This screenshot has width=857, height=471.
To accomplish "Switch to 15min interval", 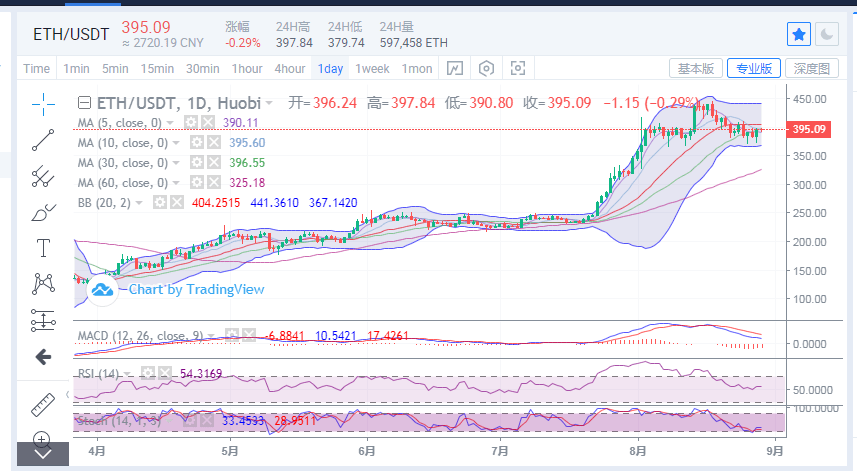I will click(157, 69).
